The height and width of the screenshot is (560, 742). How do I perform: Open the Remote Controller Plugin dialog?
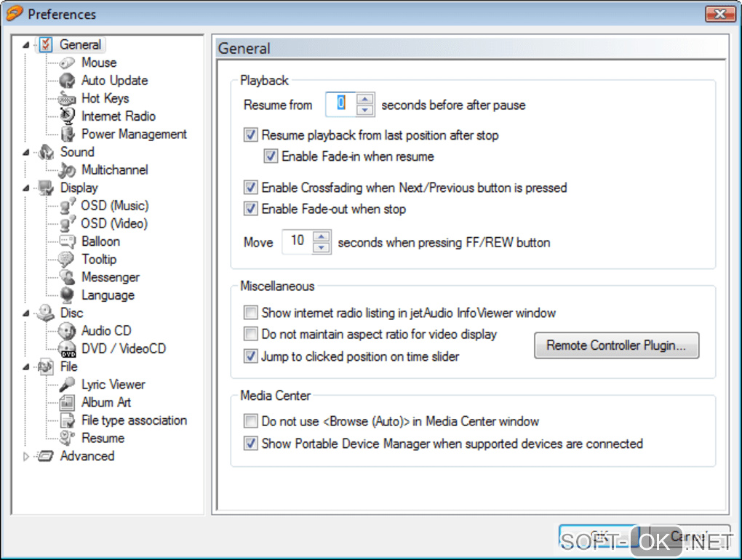[x=616, y=345]
